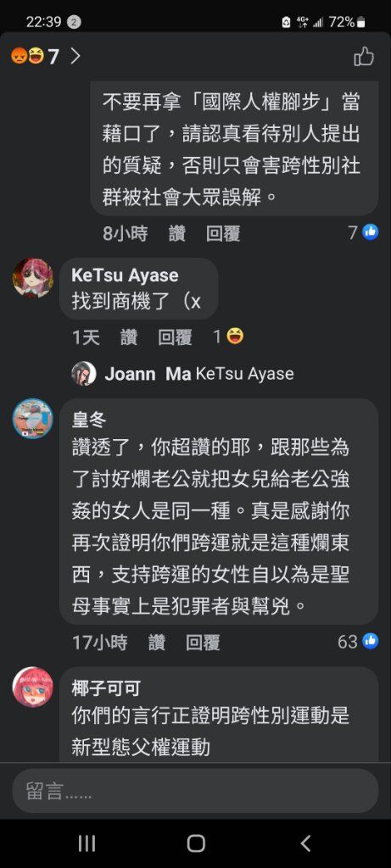Screen dimensions: 391x868
Task: Open the Android recent apps button
Action: click(87, 843)
